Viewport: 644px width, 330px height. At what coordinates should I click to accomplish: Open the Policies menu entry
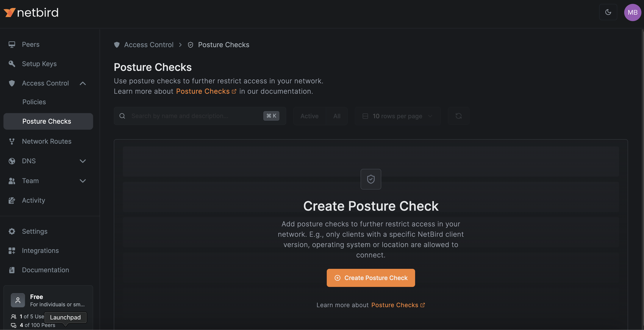pyautogui.click(x=34, y=102)
